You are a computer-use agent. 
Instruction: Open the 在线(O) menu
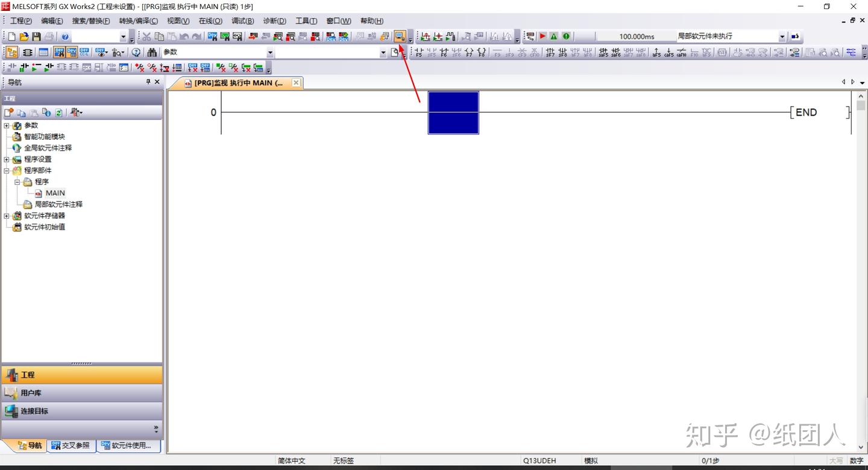pos(210,21)
